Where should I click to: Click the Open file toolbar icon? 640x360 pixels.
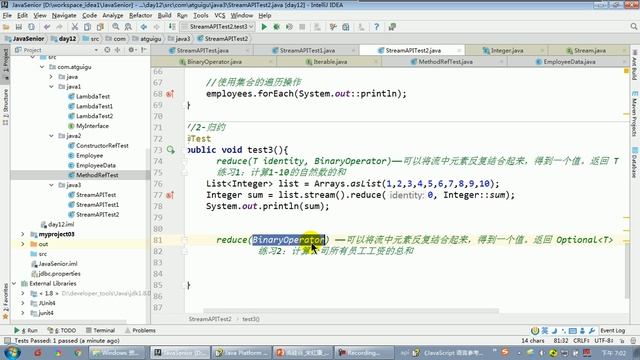(x=6, y=27)
